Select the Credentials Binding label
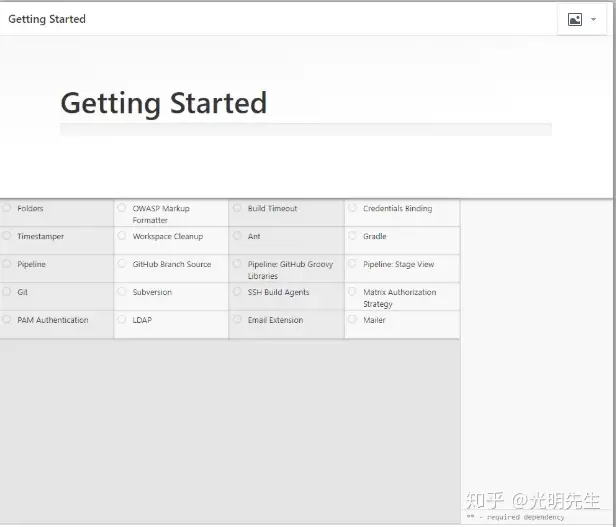This screenshot has width=616, height=527. (398, 208)
